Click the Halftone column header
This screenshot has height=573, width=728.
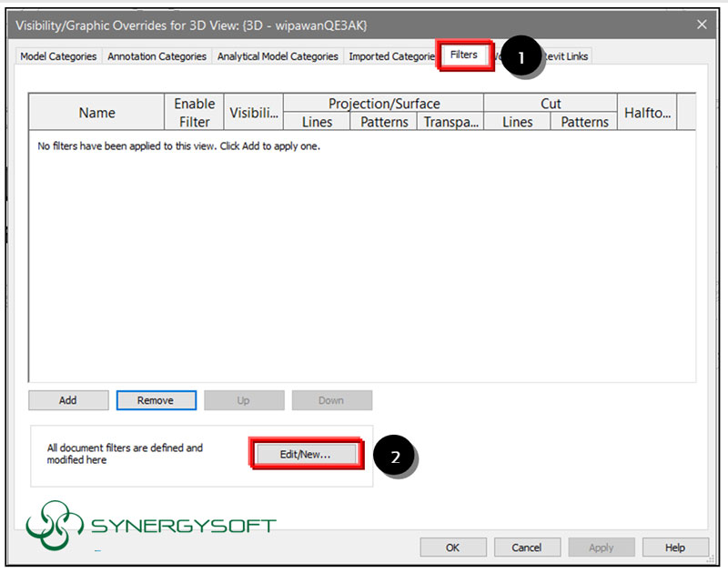tap(647, 112)
